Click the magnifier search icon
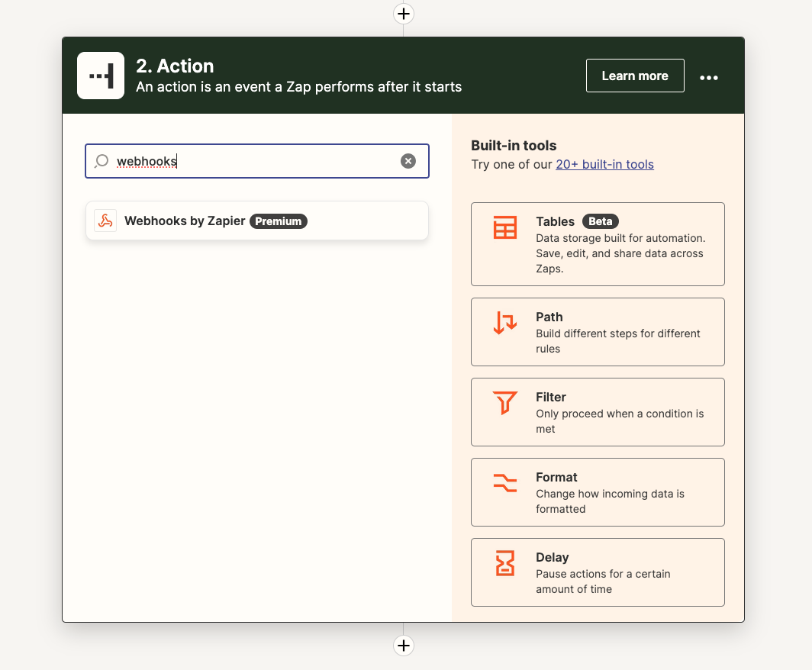 pos(101,161)
